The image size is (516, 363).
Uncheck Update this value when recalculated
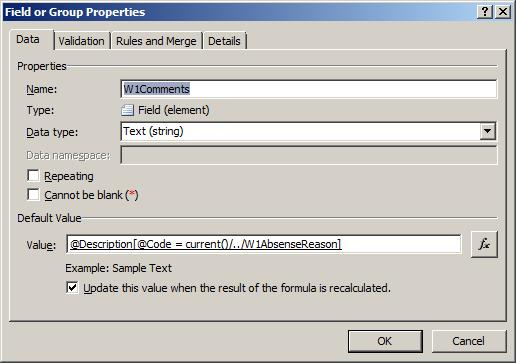[x=72, y=287]
